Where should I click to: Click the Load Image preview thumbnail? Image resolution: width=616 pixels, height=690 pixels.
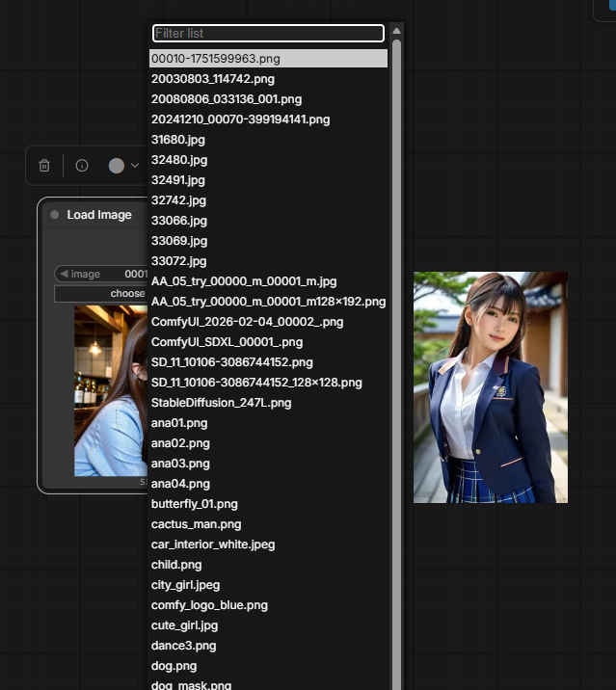pos(111,390)
